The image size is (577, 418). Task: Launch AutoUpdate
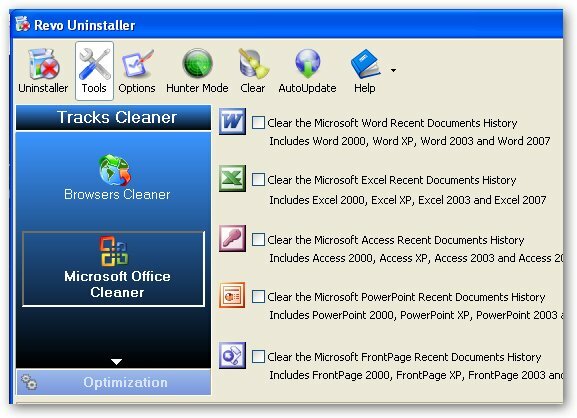point(307,71)
